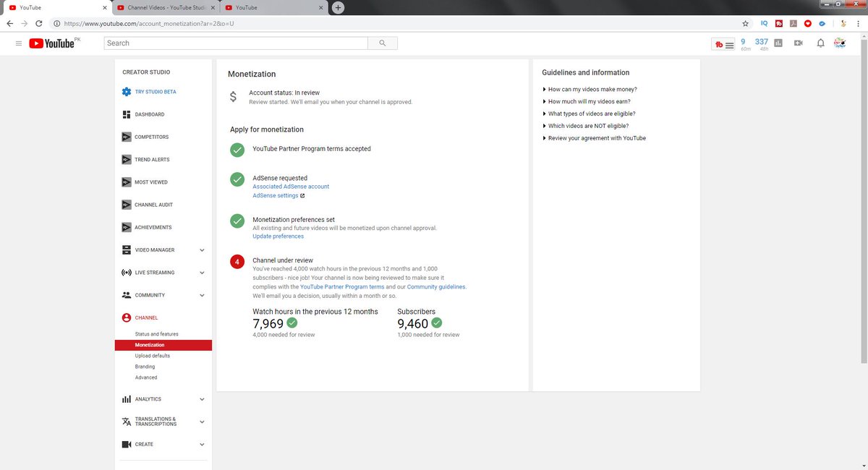868x470 pixels.
Task: Open the Associated AdSense account link
Action: 291,187
